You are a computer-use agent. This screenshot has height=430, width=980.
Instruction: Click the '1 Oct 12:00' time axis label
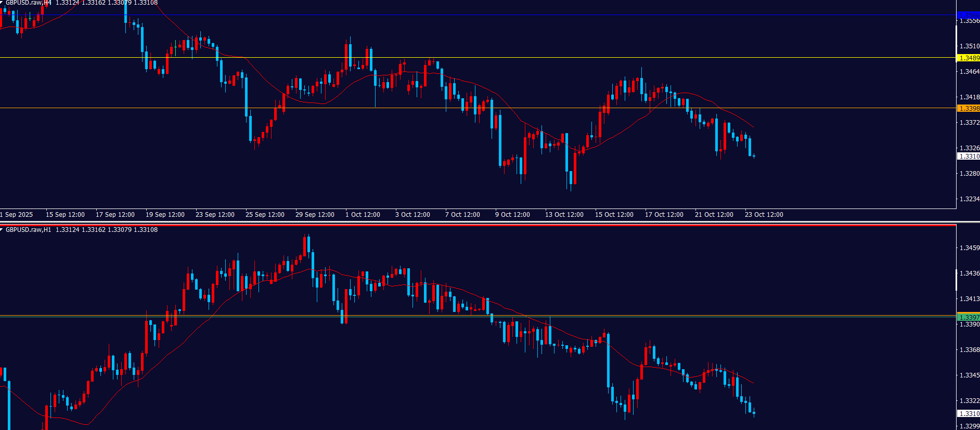point(363,215)
